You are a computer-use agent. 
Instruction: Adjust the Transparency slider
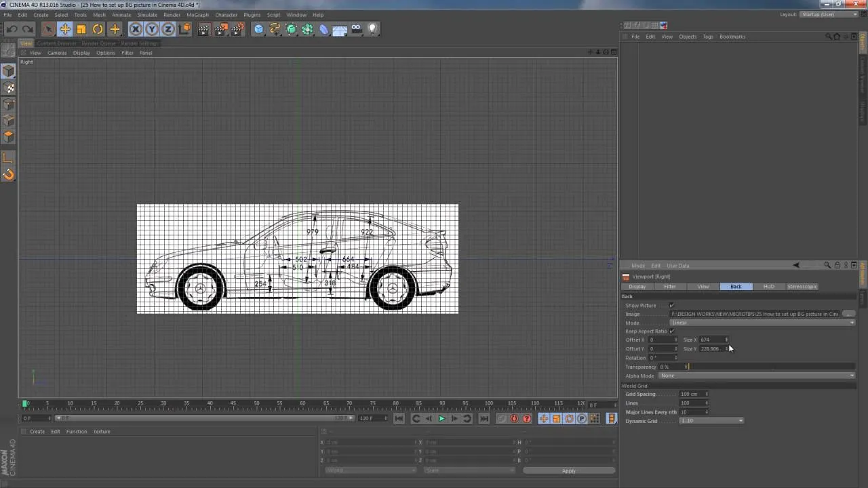pyautogui.click(x=772, y=367)
